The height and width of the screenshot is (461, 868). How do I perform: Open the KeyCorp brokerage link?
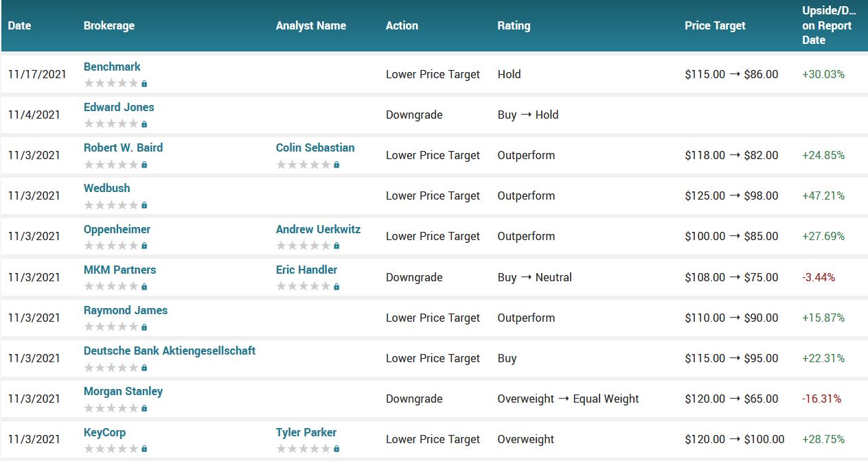104,432
